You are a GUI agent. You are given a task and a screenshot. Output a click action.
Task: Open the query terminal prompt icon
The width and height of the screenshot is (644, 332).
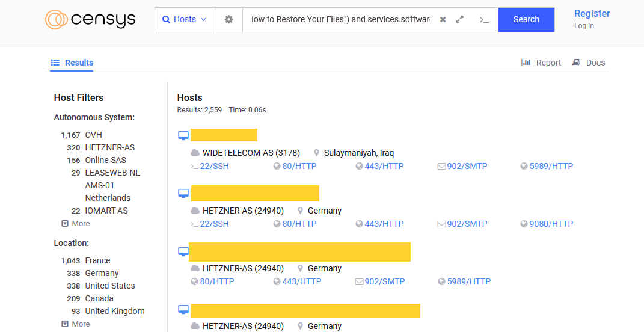tap(484, 19)
